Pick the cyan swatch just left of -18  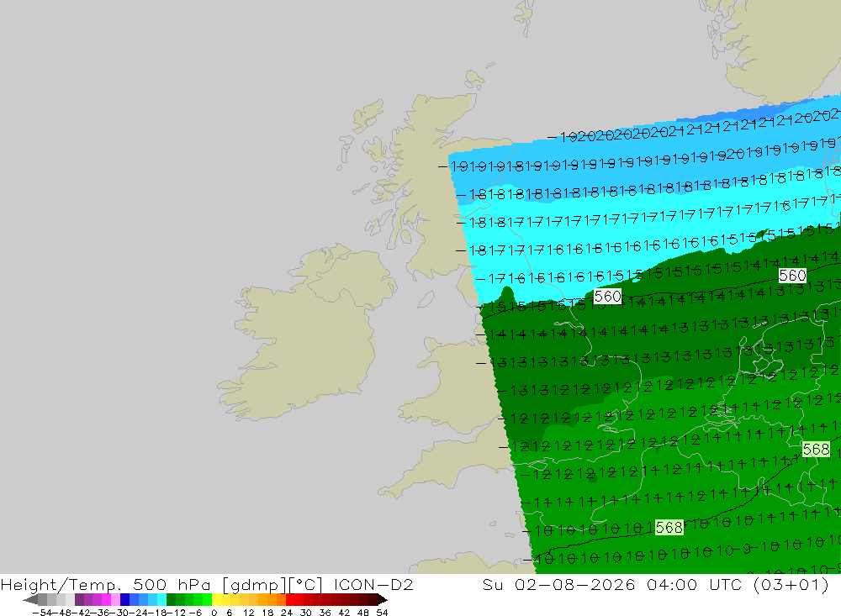point(161,600)
